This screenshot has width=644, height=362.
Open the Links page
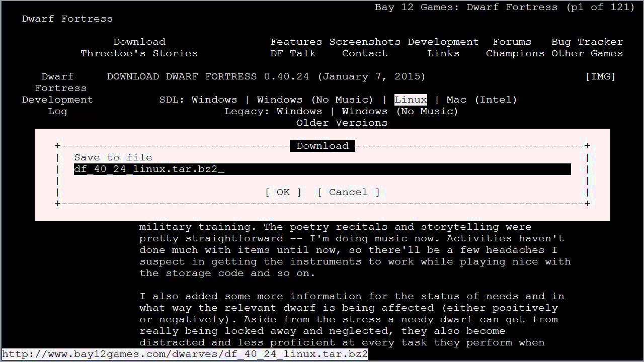[x=443, y=53]
